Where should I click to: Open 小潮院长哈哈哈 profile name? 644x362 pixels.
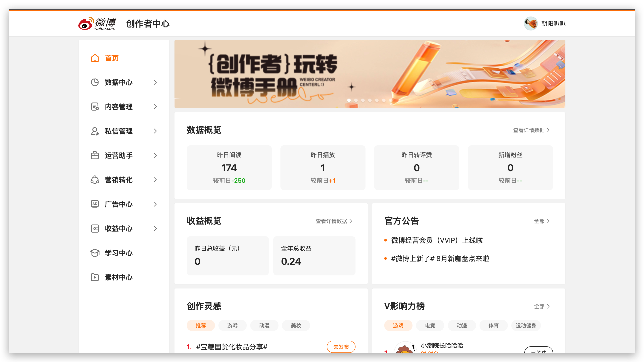[x=442, y=345]
